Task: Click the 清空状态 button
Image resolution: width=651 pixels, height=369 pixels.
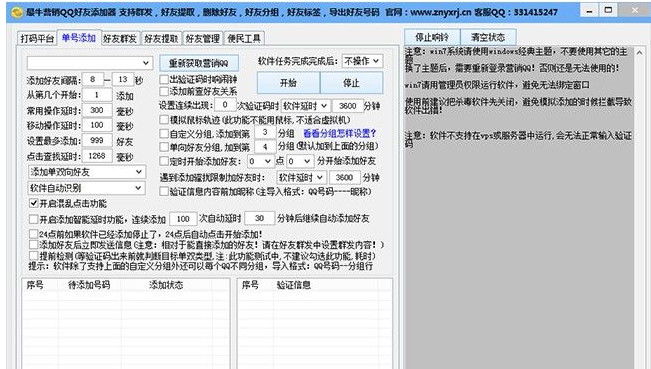Action: pyautogui.click(x=488, y=37)
